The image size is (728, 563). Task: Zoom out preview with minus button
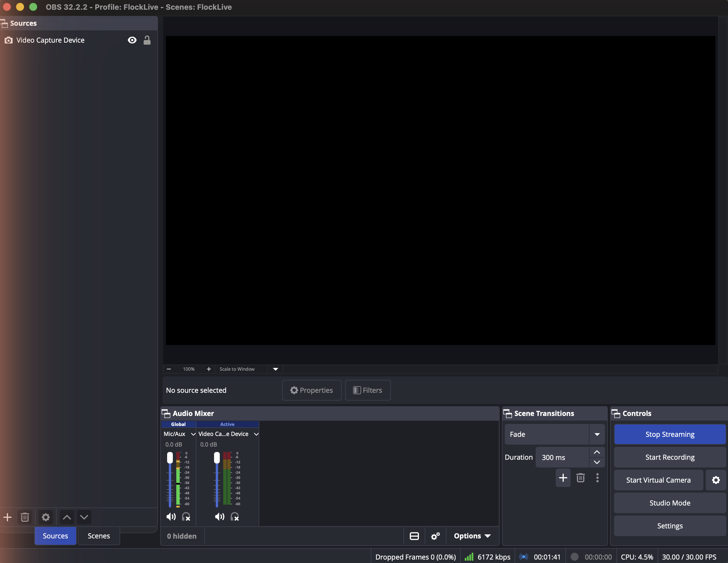coord(169,369)
